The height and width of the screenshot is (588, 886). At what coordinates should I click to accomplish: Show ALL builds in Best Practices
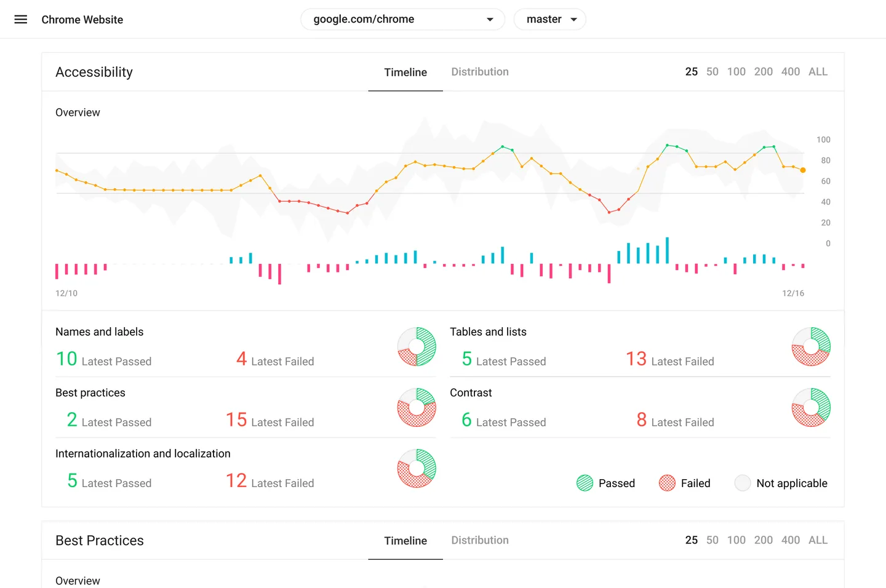pyautogui.click(x=818, y=541)
